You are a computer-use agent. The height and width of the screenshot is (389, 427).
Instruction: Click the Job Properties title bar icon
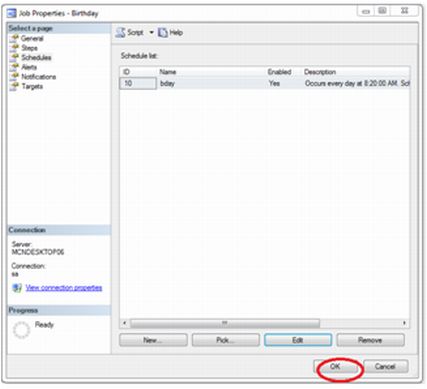12,13
